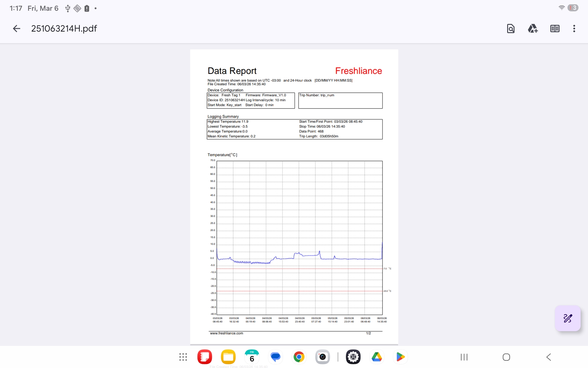The image size is (588, 368).
Task: Open find in document search icon
Action: pos(511,29)
